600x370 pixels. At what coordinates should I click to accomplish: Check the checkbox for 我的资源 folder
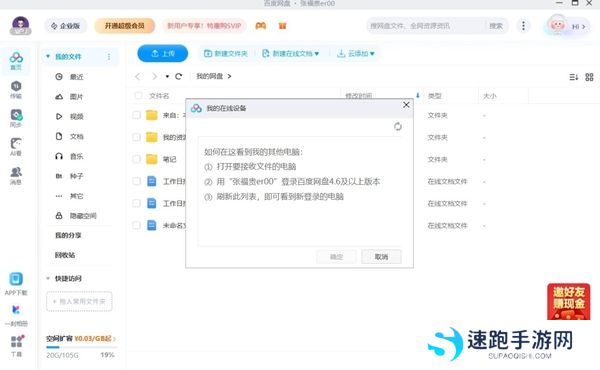point(136,137)
